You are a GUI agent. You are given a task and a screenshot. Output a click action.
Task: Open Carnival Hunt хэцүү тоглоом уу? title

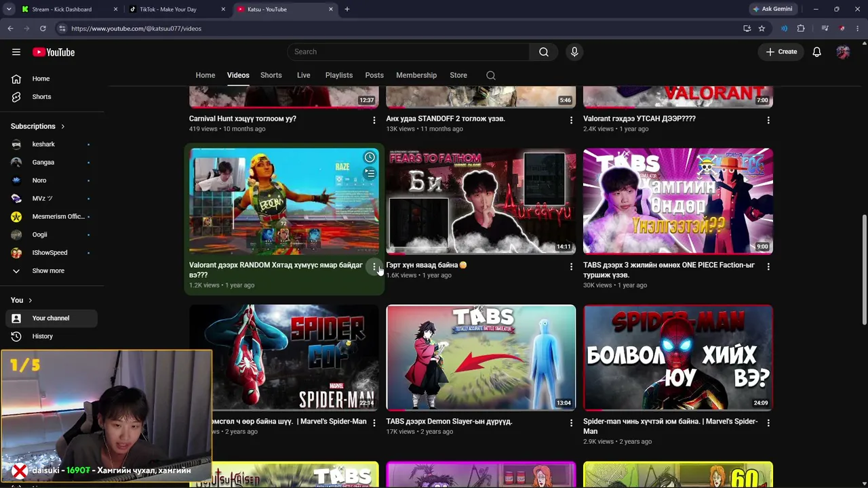coord(243,119)
